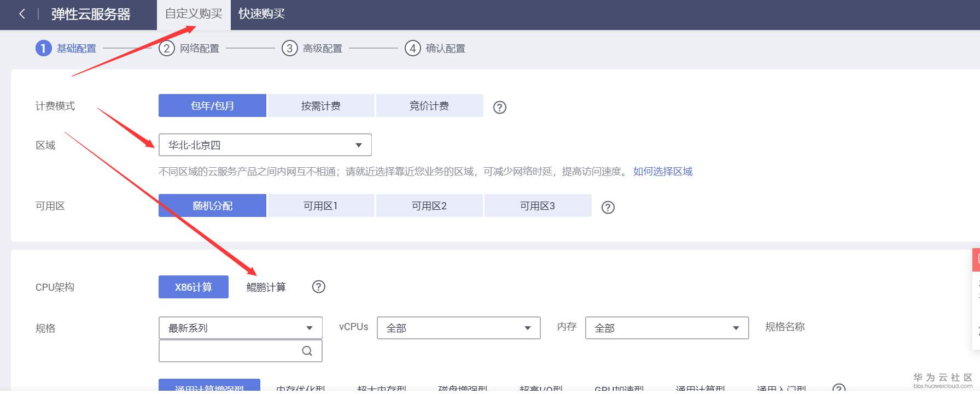Select 随机分配 availability zone

coord(212,205)
